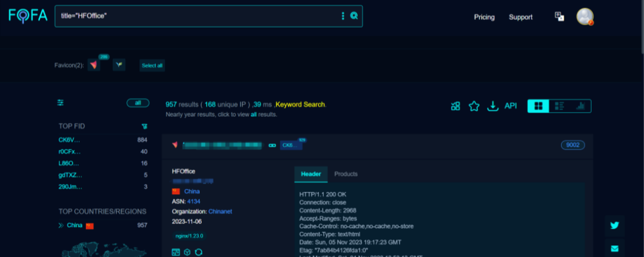Switch to the Products tab

pyautogui.click(x=346, y=174)
